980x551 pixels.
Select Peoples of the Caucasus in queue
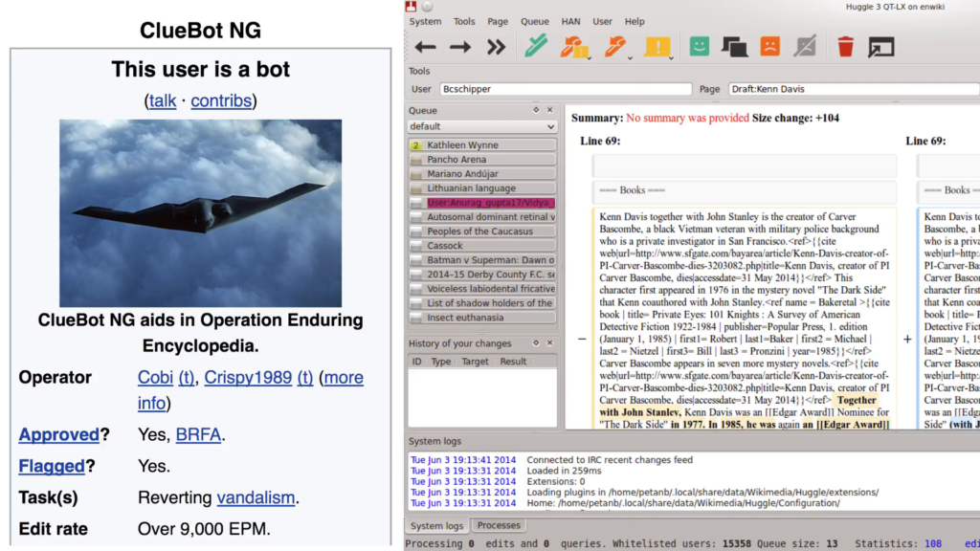pos(482,231)
